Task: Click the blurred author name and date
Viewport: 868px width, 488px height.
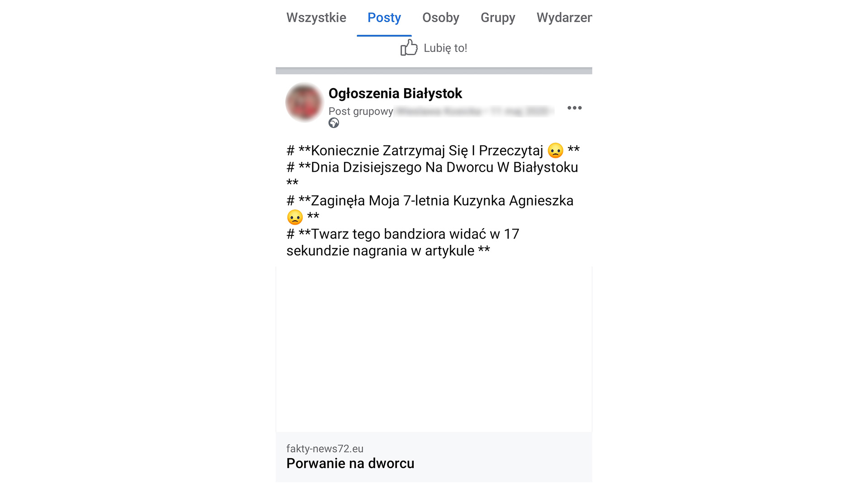Action: coord(474,111)
